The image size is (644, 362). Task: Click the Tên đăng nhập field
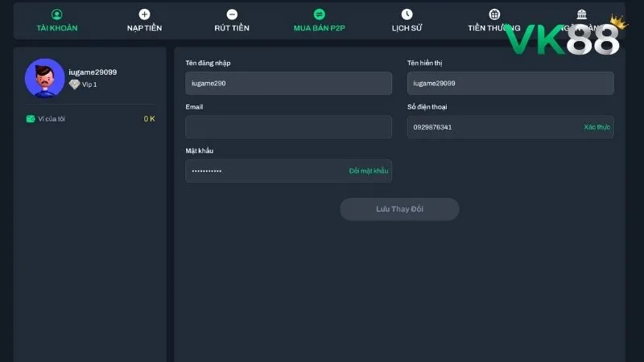[288, 83]
